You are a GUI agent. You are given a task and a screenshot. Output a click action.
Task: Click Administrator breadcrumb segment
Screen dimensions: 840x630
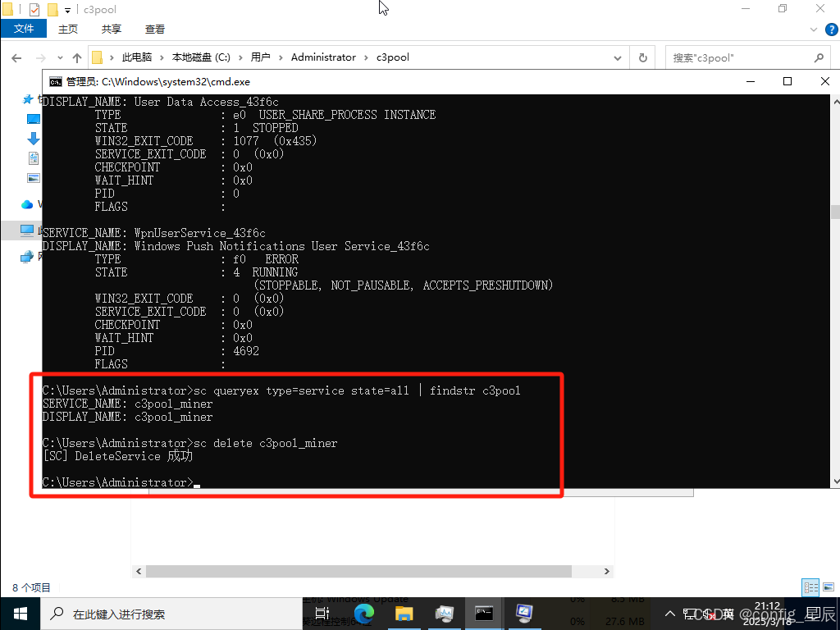(323, 57)
